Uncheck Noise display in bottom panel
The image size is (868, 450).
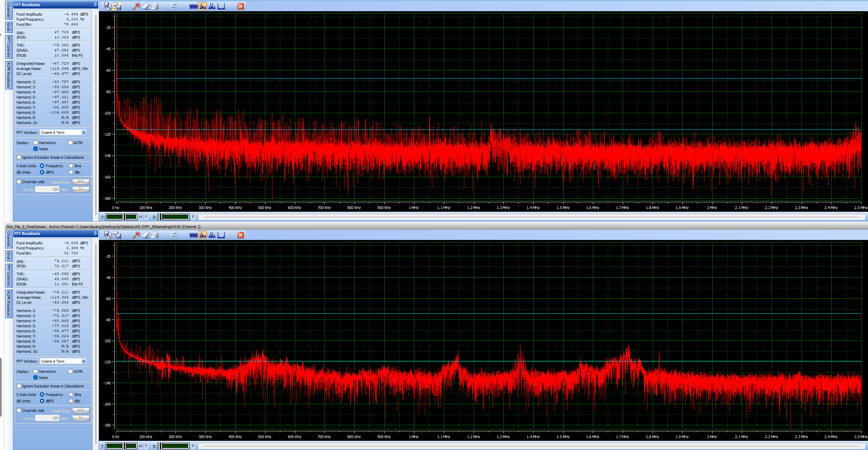36,378
